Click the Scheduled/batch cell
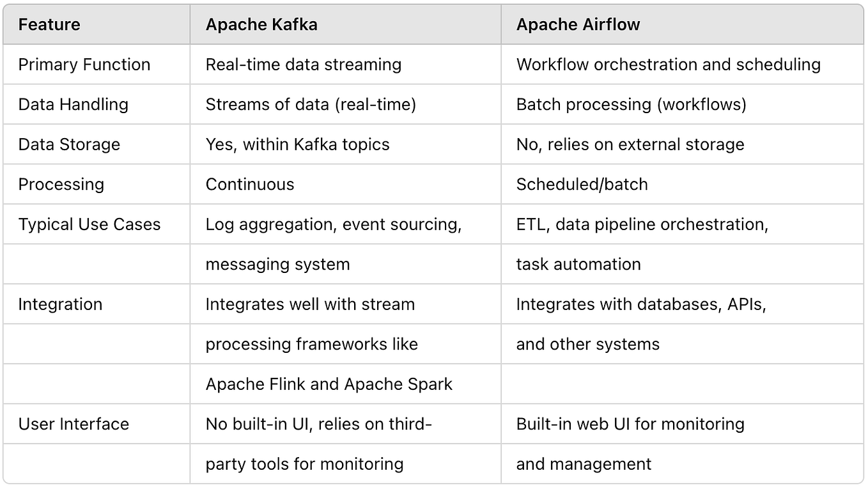868x489 pixels. tap(582, 184)
